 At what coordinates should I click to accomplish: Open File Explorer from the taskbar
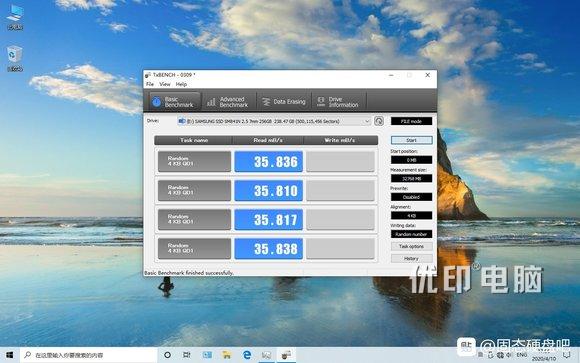[227, 355]
